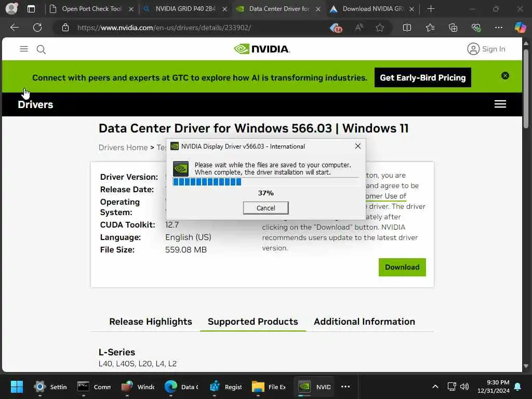Open the Supported Products tab
Screen dimensions: 532x399
click(x=253, y=322)
